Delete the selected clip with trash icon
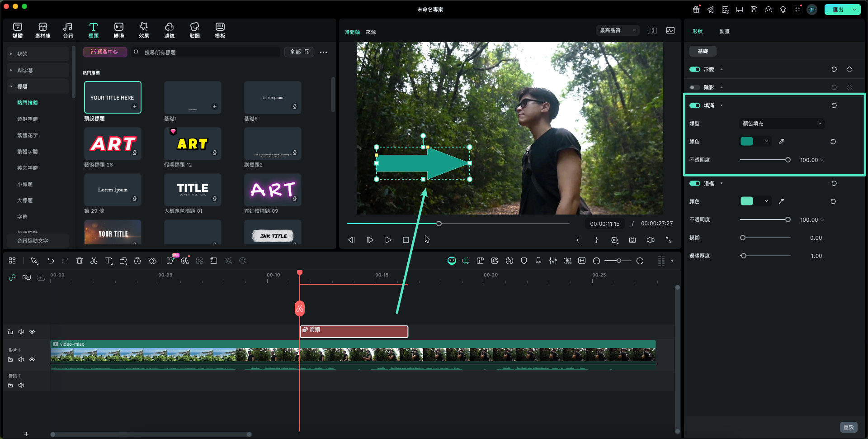 [80, 261]
